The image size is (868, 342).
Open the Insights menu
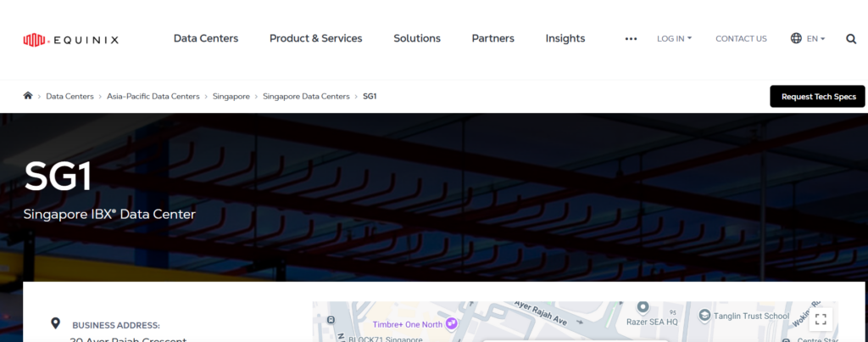(x=565, y=38)
